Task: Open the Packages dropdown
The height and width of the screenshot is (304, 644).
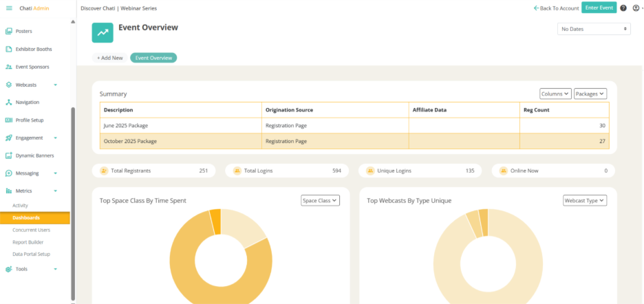Action: point(590,94)
